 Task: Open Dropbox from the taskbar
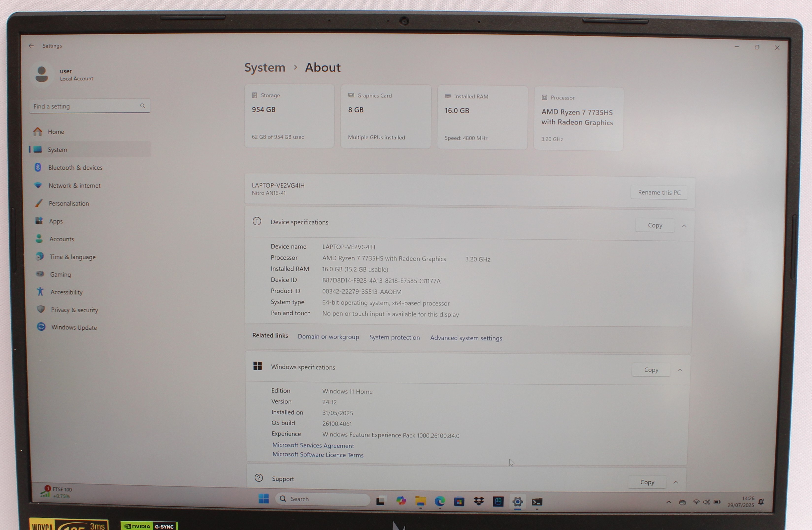(479, 501)
